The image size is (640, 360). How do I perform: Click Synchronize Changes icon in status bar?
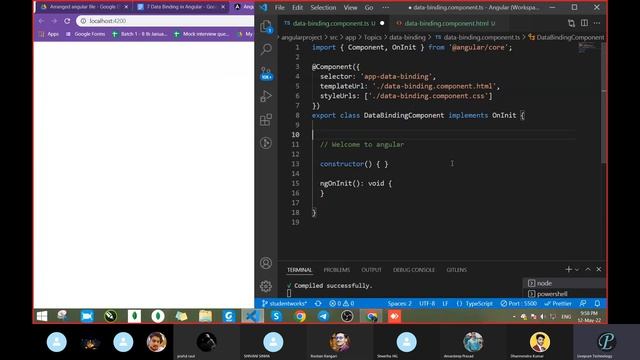coord(318,303)
